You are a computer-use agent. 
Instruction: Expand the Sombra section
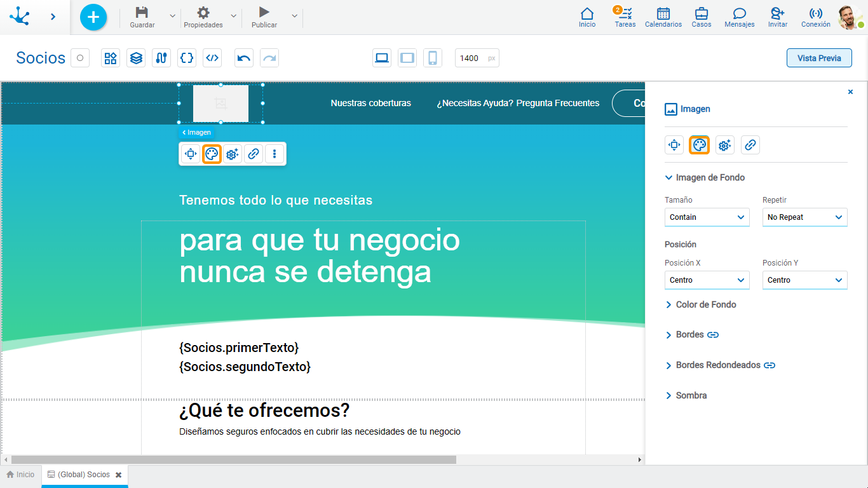pyautogui.click(x=686, y=395)
